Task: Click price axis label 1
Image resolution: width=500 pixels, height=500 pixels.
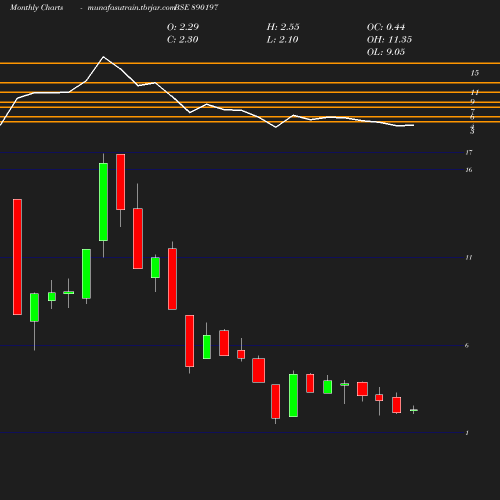Action: tap(467, 433)
